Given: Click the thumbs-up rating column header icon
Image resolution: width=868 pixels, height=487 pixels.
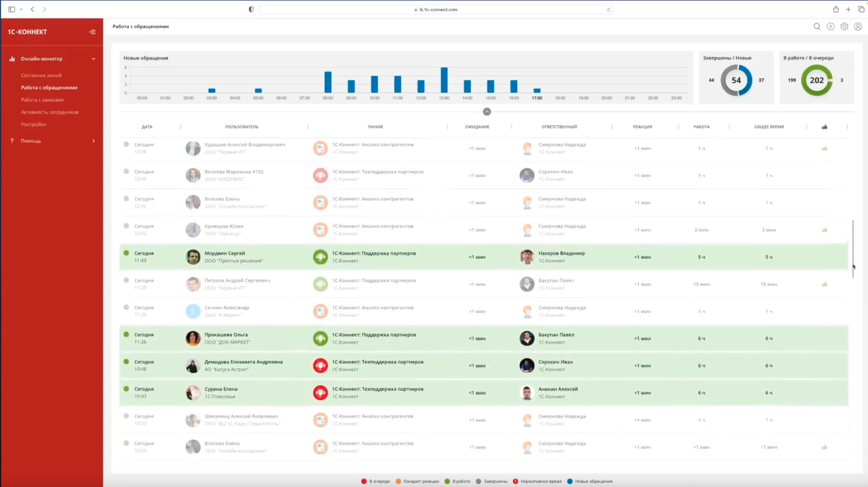Looking at the screenshot, I should pos(824,127).
